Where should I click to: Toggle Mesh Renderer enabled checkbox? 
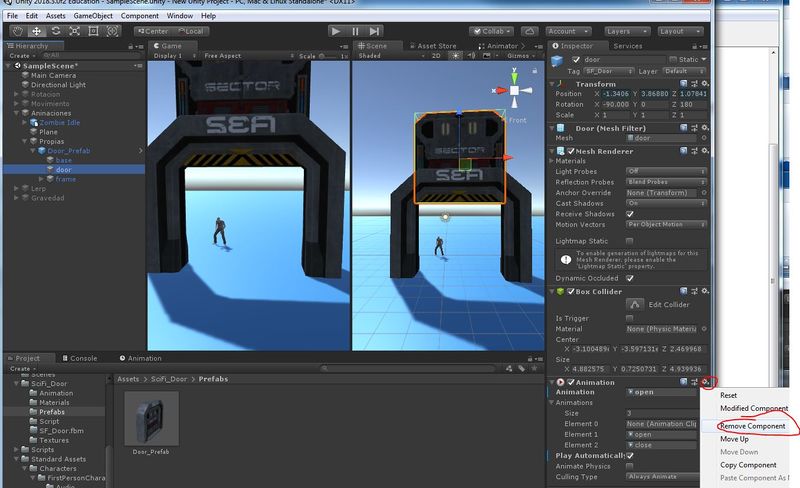[571, 151]
